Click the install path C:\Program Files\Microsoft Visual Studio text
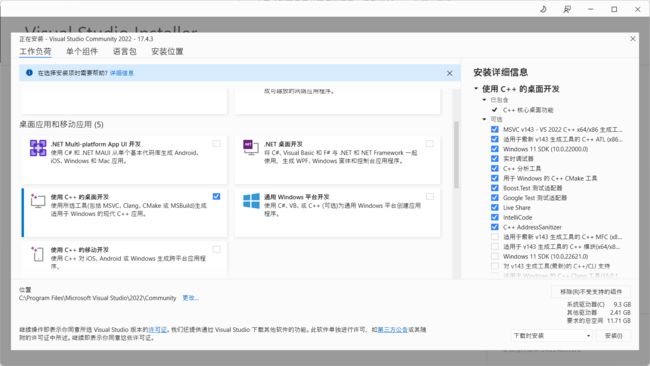 coord(97,298)
